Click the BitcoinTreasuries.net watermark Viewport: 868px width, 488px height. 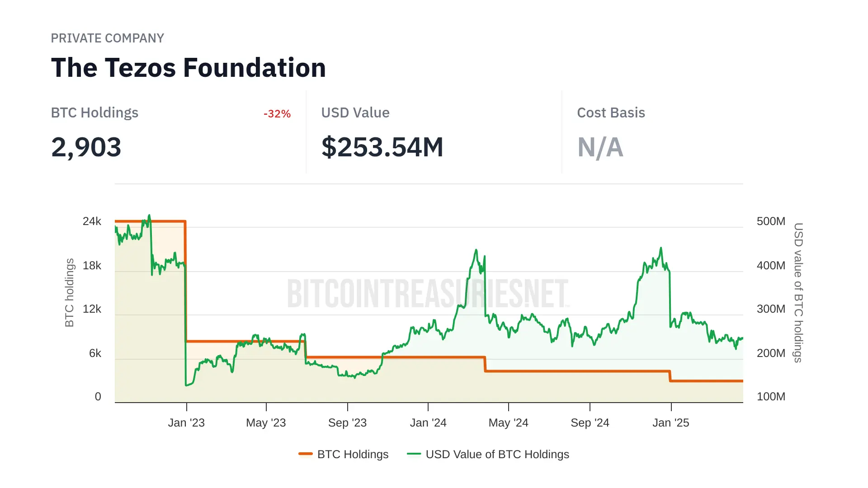[428, 294]
